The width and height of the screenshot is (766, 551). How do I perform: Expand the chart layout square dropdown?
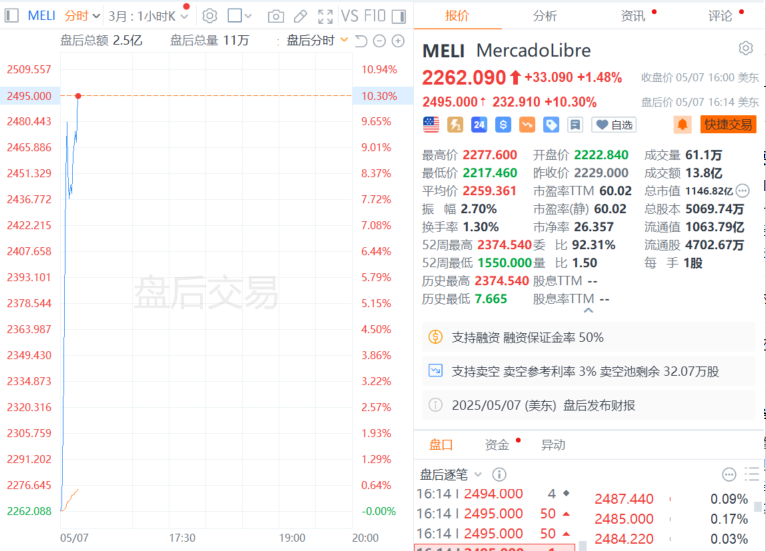click(239, 16)
